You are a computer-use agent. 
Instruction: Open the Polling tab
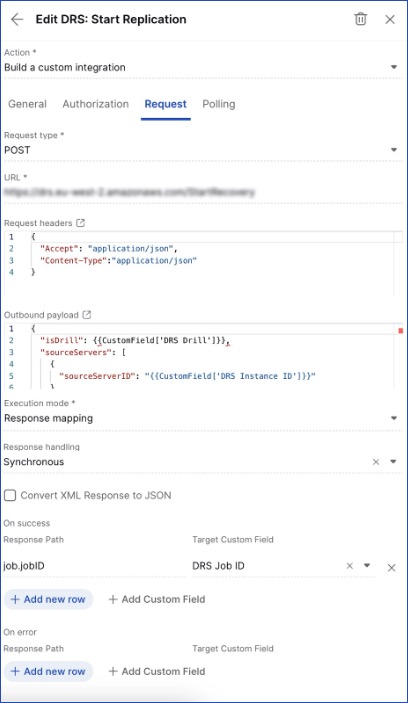pos(219,104)
